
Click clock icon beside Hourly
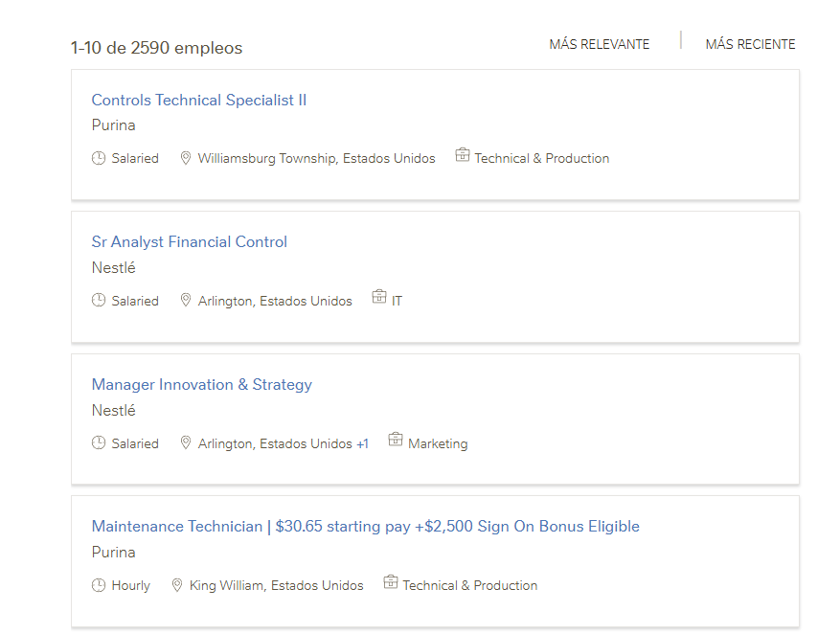[x=99, y=585]
